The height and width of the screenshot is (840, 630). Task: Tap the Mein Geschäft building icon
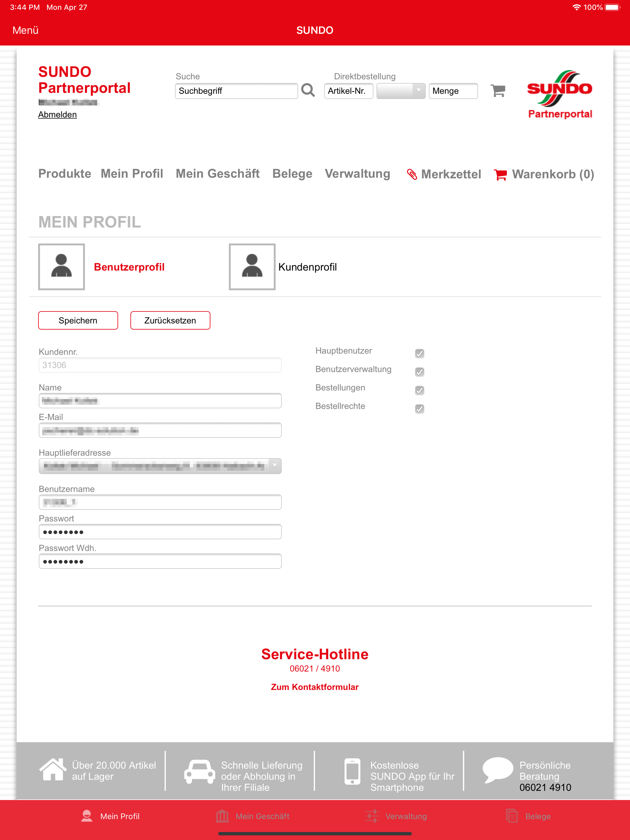[x=222, y=816]
